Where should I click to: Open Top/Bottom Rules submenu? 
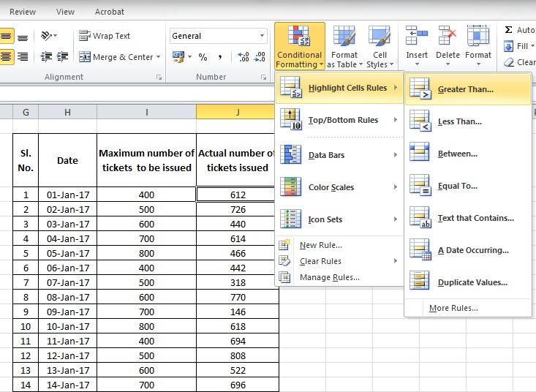pos(339,120)
